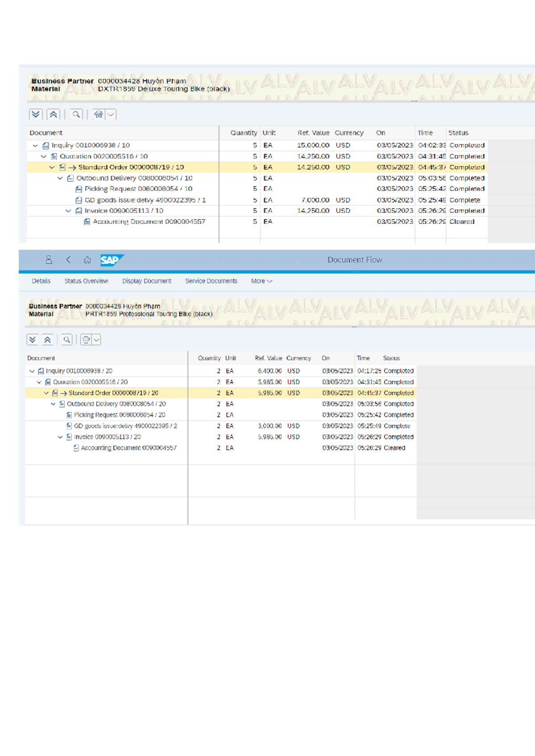The height and width of the screenshot is (756, 535).
Task: Print the Professional Touring Bike document flow
Action: [86, 340]
